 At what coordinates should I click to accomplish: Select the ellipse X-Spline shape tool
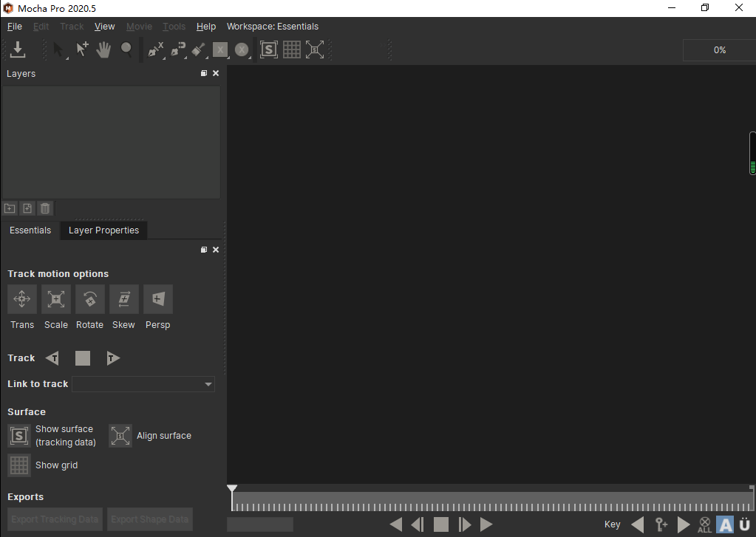242,49
